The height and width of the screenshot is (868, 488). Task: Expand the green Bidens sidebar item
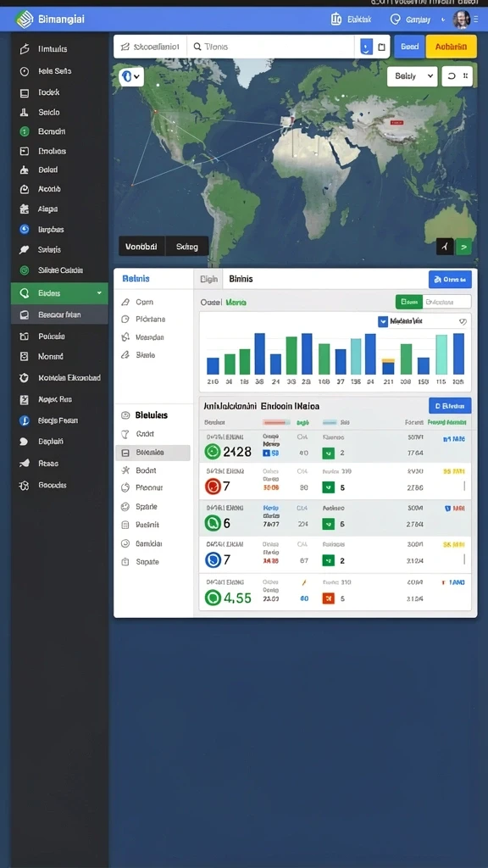coord(59,292)
